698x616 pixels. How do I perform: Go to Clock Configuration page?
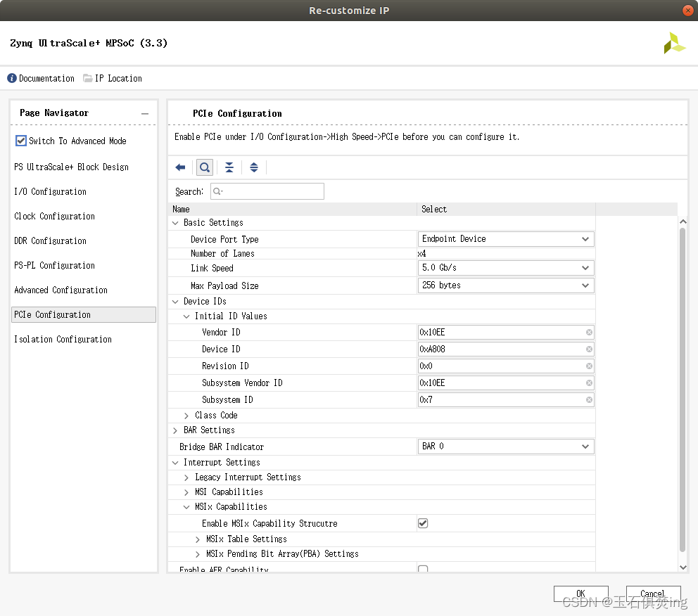click(54, 216)
